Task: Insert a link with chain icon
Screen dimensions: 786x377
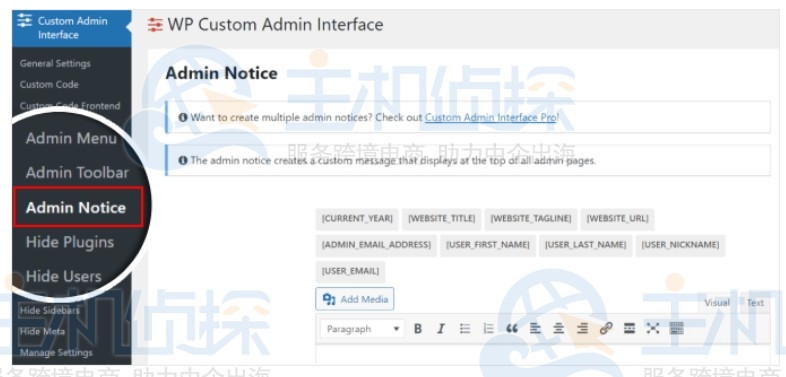Action: pos(606,329)
